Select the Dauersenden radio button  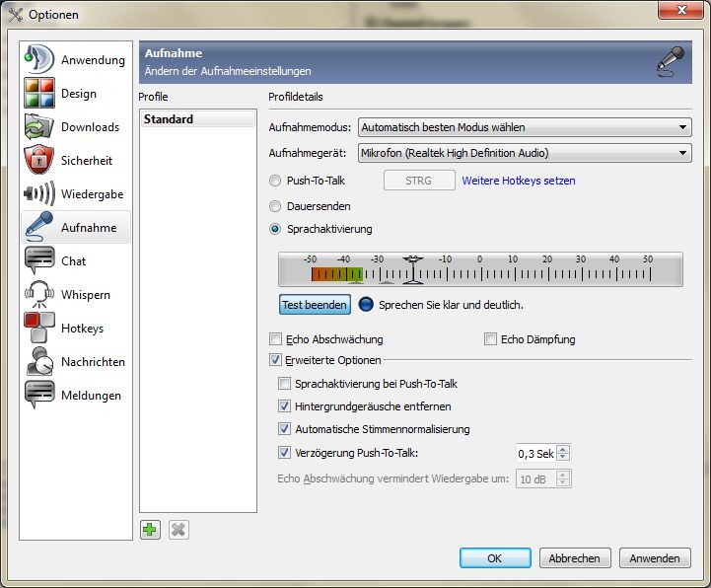[275, 206]
